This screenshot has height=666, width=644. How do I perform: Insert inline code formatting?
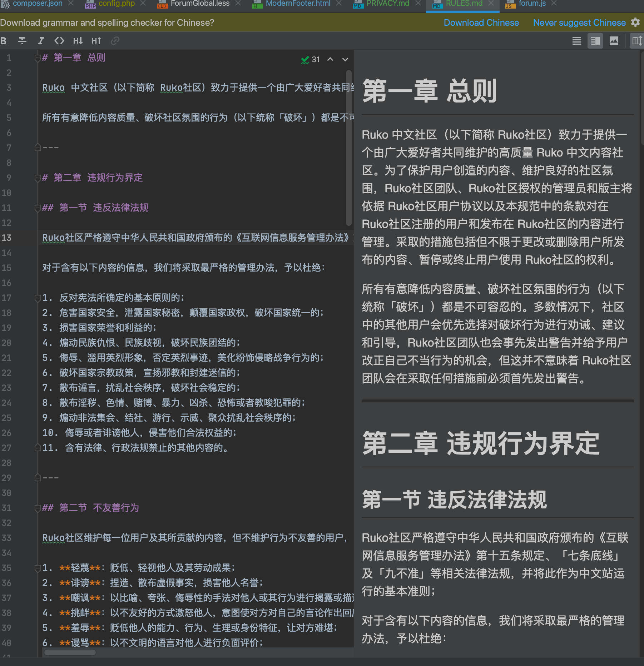pyautogui.click(x=59, y=41)
